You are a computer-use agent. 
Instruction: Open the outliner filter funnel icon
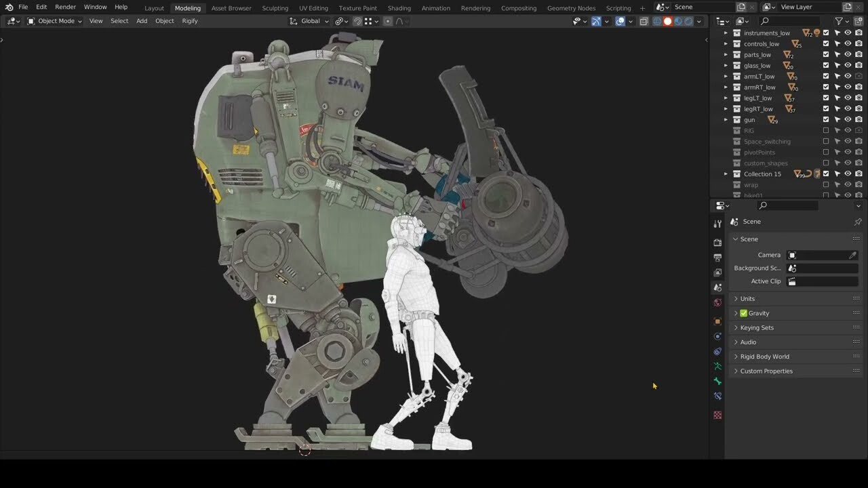click(839, 21)
